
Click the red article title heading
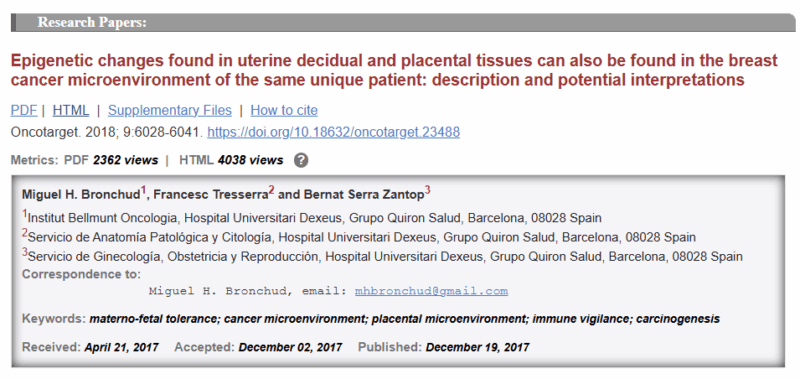(x=394, y=70)
